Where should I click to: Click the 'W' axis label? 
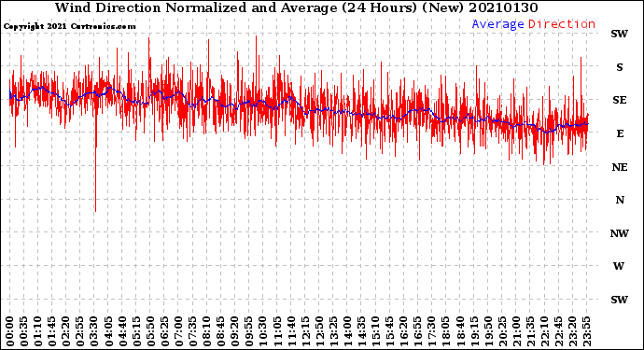[x=619, y=266]
